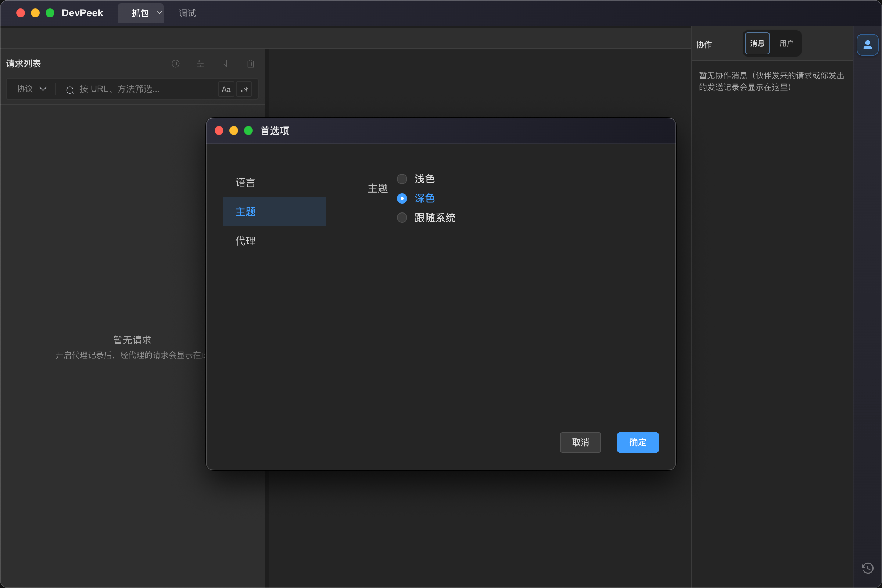Close the 首选项 dialog with red button
Image resolution: width=882 pixels, height=588 pixels.
(219, 130)
